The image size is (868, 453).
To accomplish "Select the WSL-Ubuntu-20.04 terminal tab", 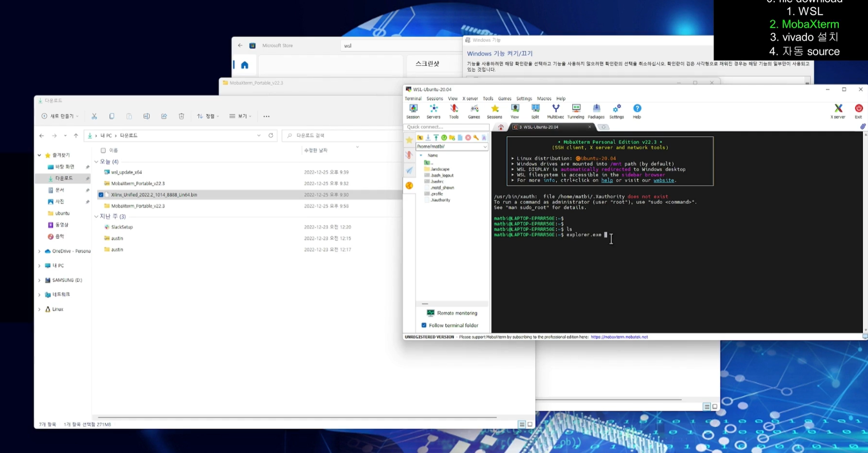I will 551,127.
